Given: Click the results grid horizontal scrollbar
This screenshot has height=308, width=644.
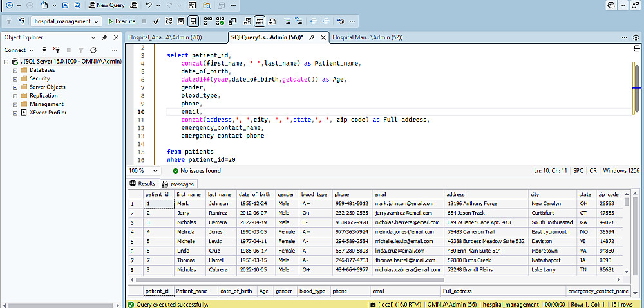Looking at the screenshot, I should click(x=290, y=280).
